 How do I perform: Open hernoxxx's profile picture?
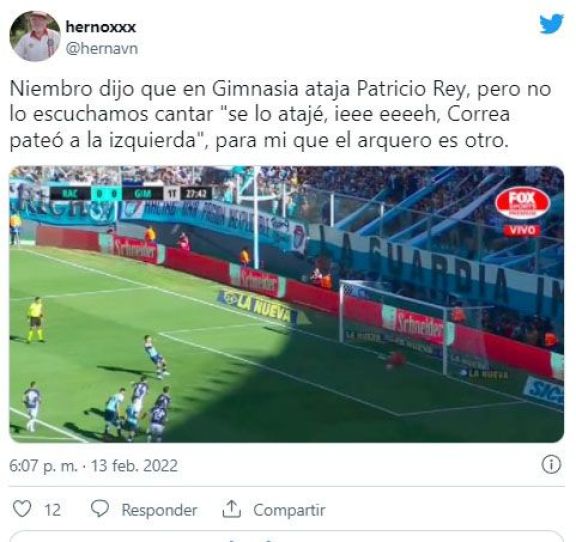[x=35, y=36]
